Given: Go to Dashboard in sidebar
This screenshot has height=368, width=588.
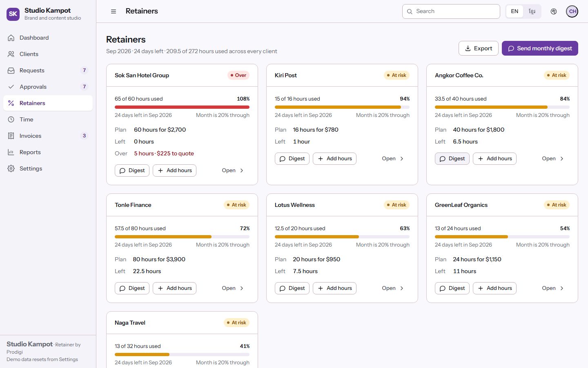Looking at the screenshot, I should pyautogui.click(x=48, y=38).
